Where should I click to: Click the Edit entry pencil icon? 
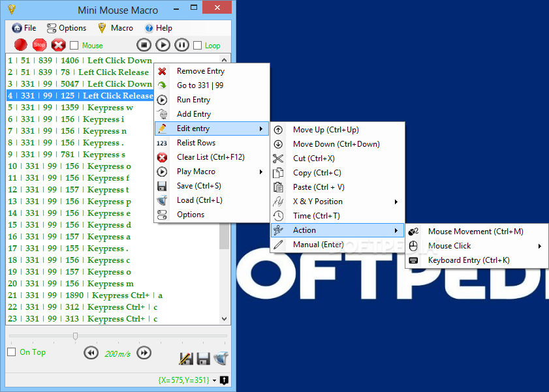[x=162, y=128]
